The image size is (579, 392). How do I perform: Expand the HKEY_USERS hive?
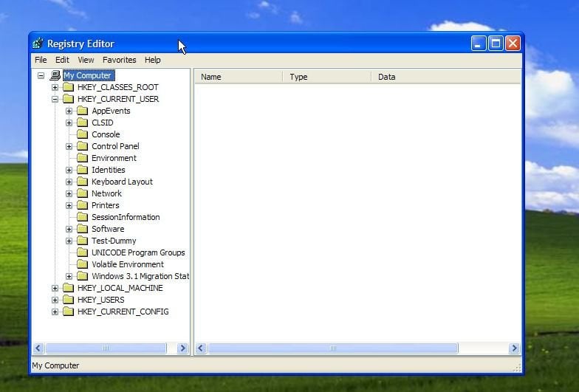[x=55, y=300]
